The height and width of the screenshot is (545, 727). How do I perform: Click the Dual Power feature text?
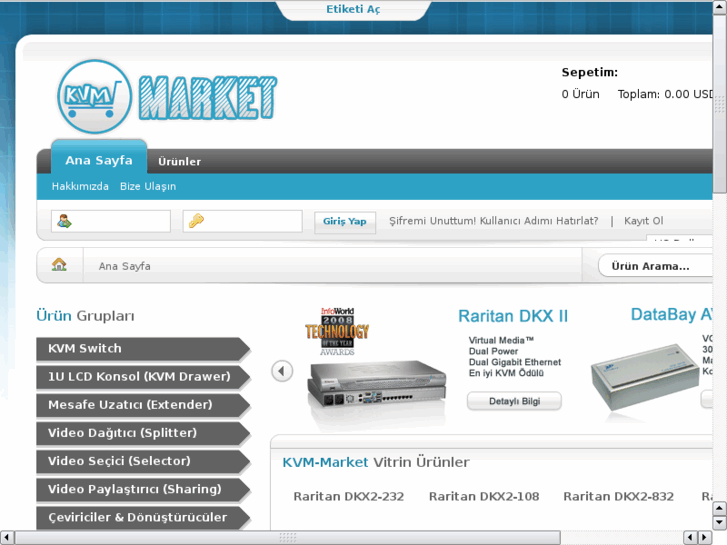click(493, 351)
